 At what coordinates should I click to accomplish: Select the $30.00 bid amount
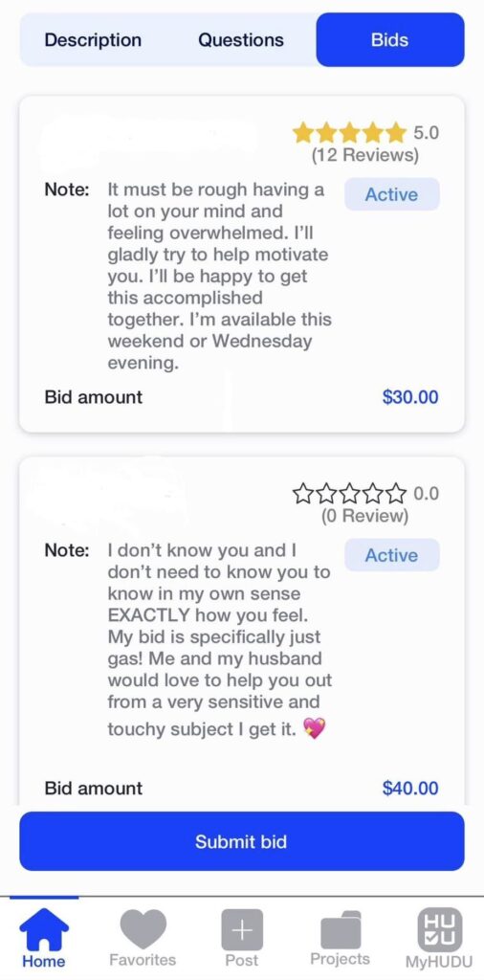click(x=410, y=397)
